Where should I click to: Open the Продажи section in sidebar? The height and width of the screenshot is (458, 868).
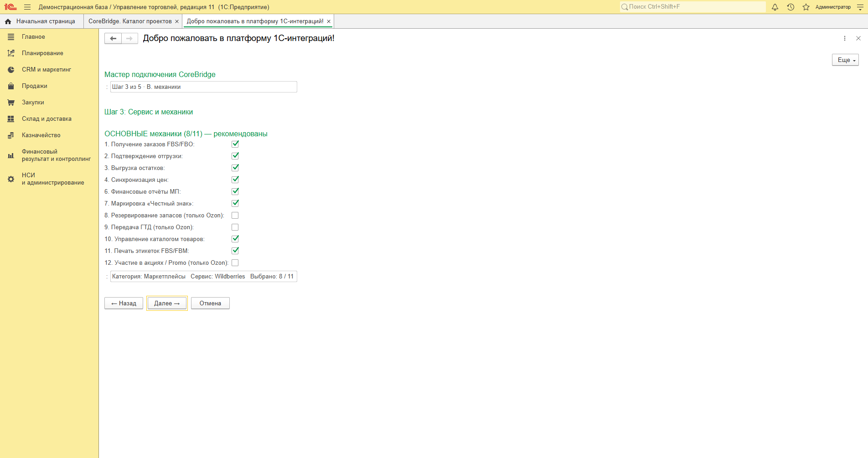(x=35, y=86)
